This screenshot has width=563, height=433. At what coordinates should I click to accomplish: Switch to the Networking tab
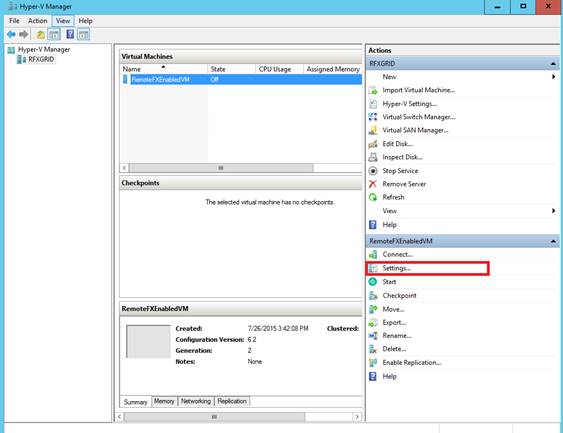196,401
